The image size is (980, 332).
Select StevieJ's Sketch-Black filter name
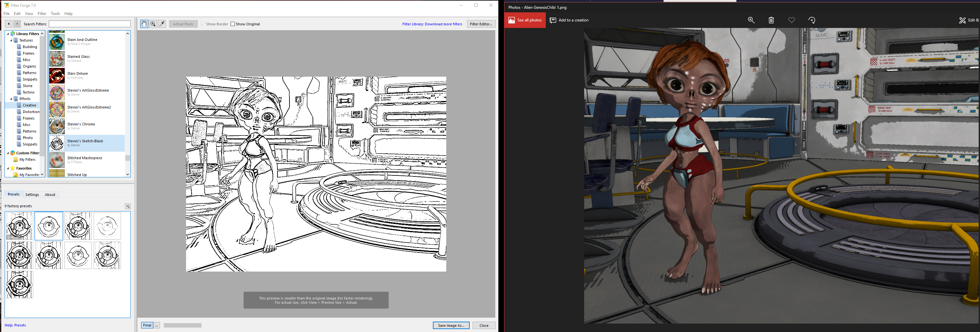(85, 141)
